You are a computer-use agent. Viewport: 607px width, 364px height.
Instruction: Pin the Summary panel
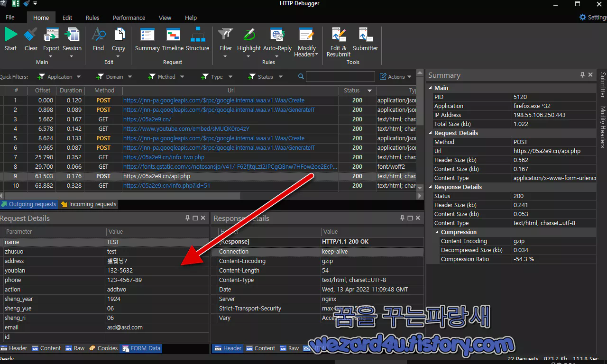tap(582, 75)
